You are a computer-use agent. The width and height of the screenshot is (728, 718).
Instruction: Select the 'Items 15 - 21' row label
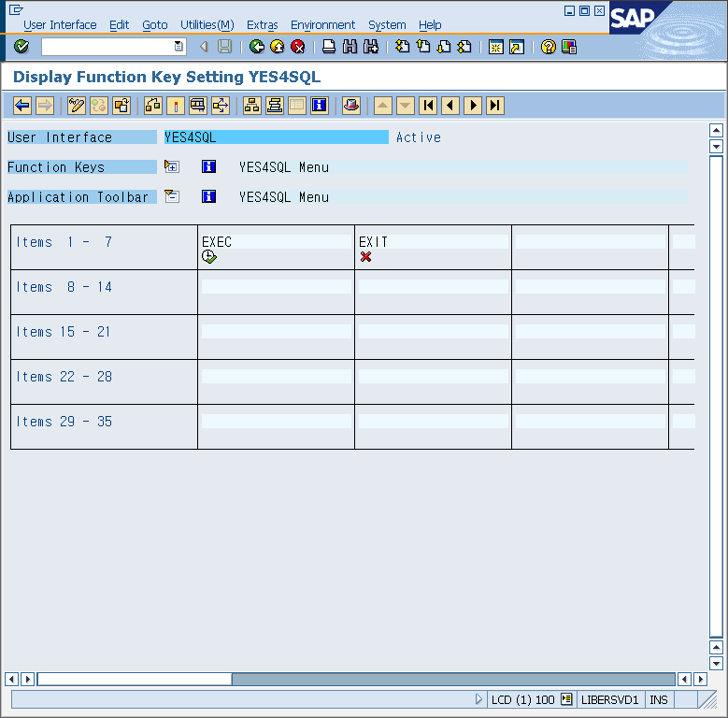tap(64, 332)
